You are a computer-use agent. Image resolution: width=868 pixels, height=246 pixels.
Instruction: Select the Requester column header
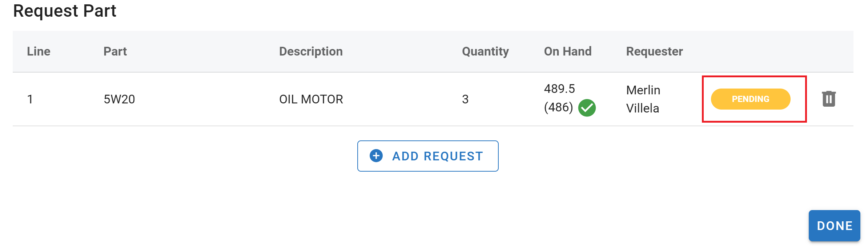coord(654,51)
